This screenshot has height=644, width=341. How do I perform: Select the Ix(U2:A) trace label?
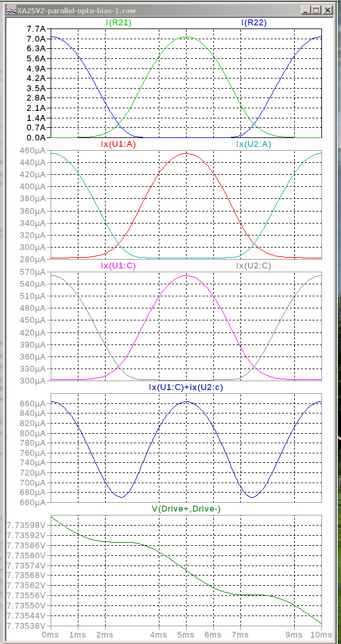click(x=254, y=144)
